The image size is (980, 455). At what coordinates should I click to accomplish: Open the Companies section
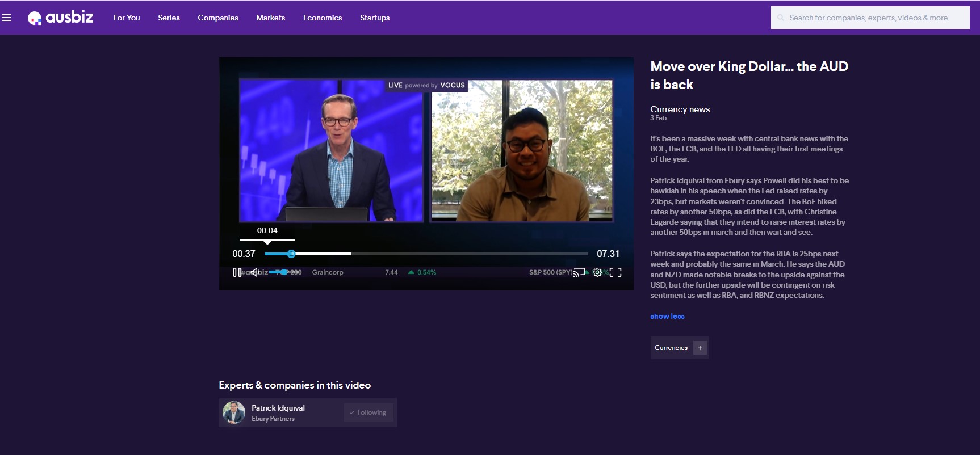click(218, 18)
